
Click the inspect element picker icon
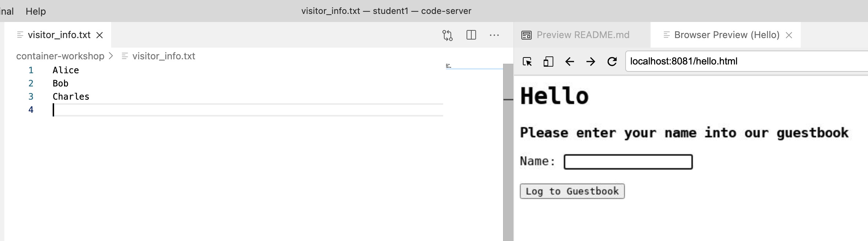point(527,62)
